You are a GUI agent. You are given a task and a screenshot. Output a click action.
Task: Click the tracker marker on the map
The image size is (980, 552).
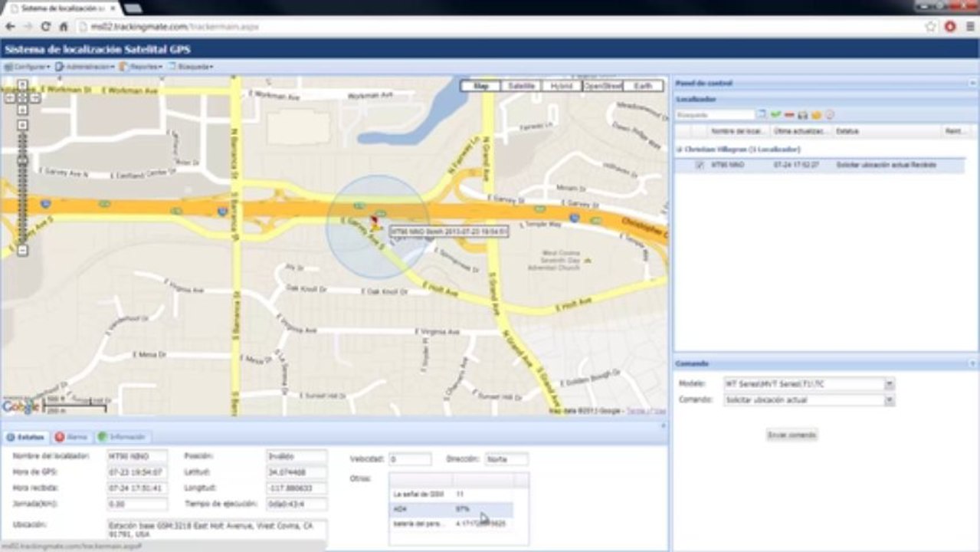pyautogui.click(x=375, y=224)
